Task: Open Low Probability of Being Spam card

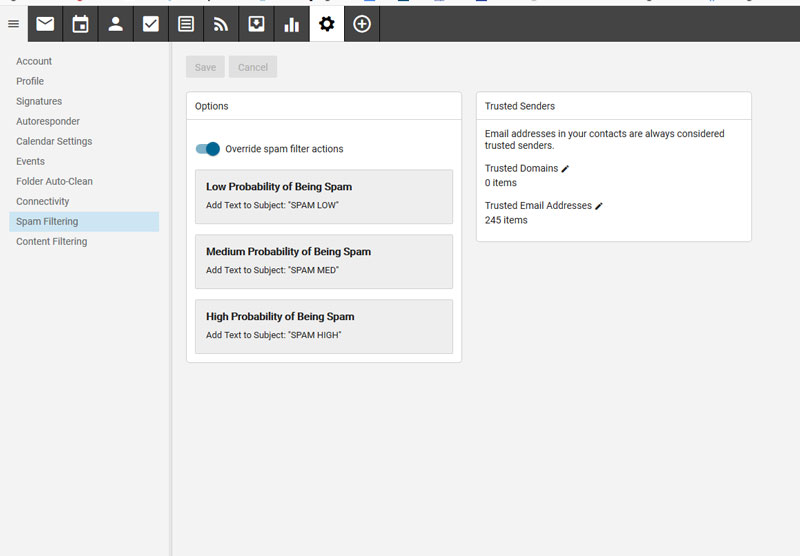Action: click(x=323, y=195)
